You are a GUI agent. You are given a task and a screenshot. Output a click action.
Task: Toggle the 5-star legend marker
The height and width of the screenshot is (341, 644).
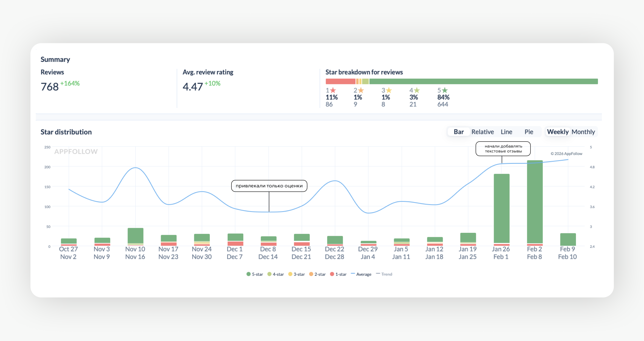coord(248,274)
